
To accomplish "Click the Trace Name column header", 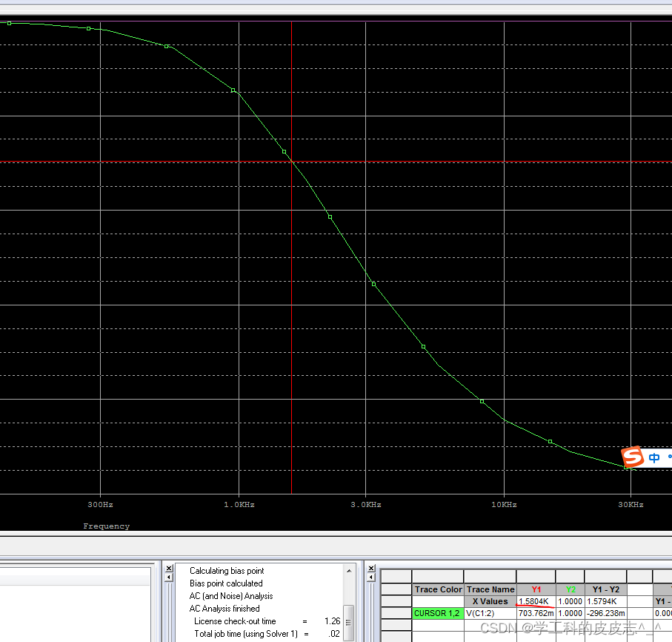I will pyautogui.click(x=490, y=589).
